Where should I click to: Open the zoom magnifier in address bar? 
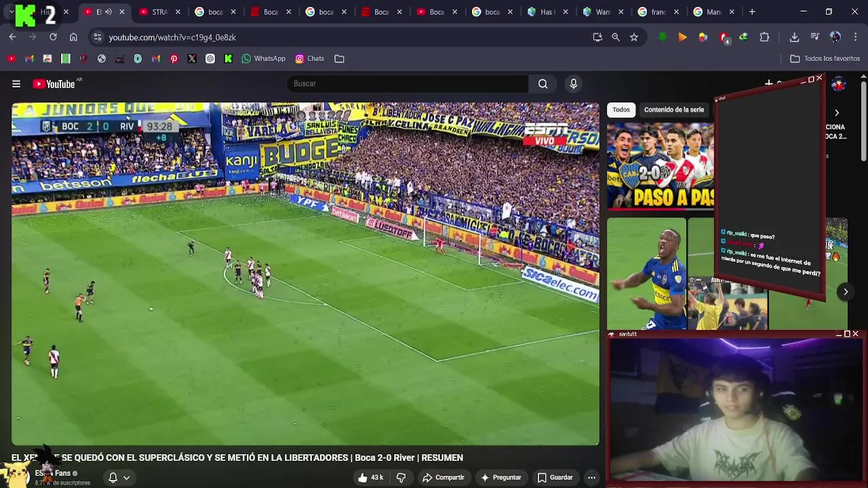pyautogui.click(x=616, y=37)
